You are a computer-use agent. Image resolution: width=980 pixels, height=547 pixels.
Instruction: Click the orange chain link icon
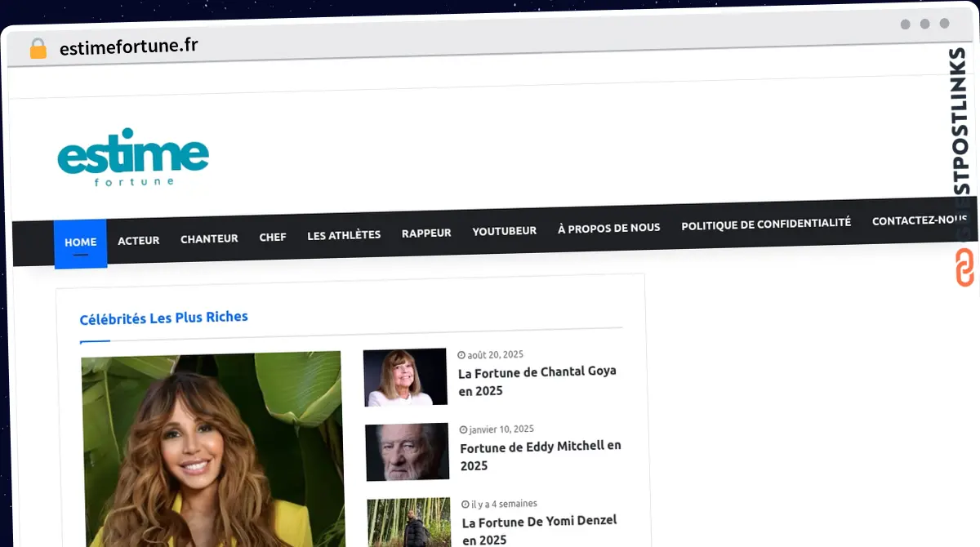[964, 268]
